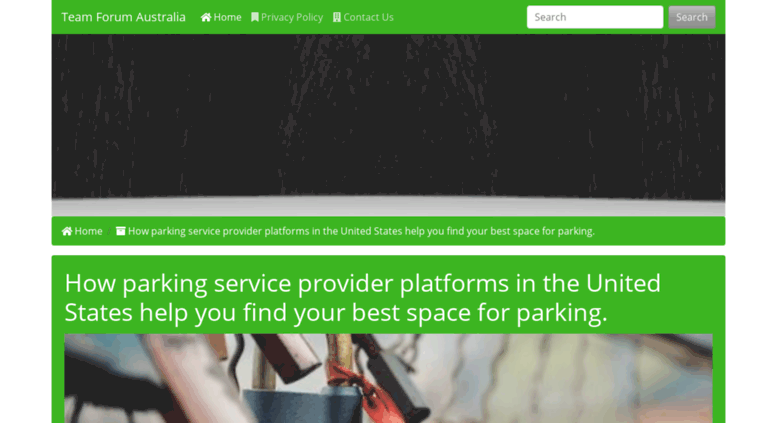Click the archive box icon in breadcrumb

(x=120, y=231)
